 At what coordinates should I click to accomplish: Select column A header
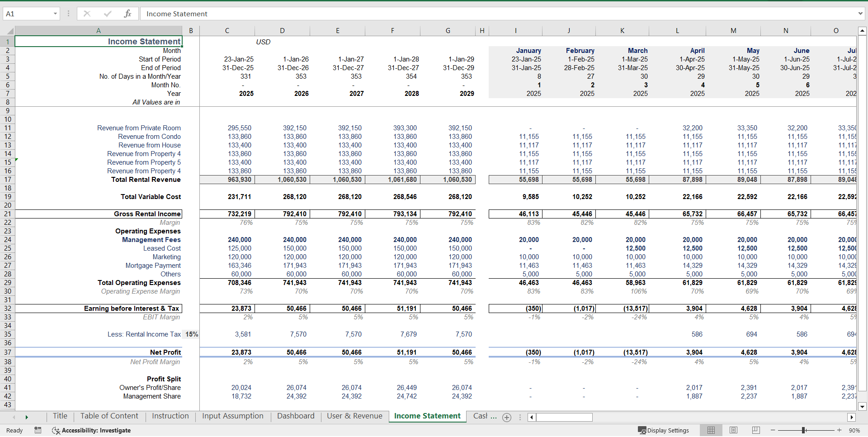(x=99, y=31)
